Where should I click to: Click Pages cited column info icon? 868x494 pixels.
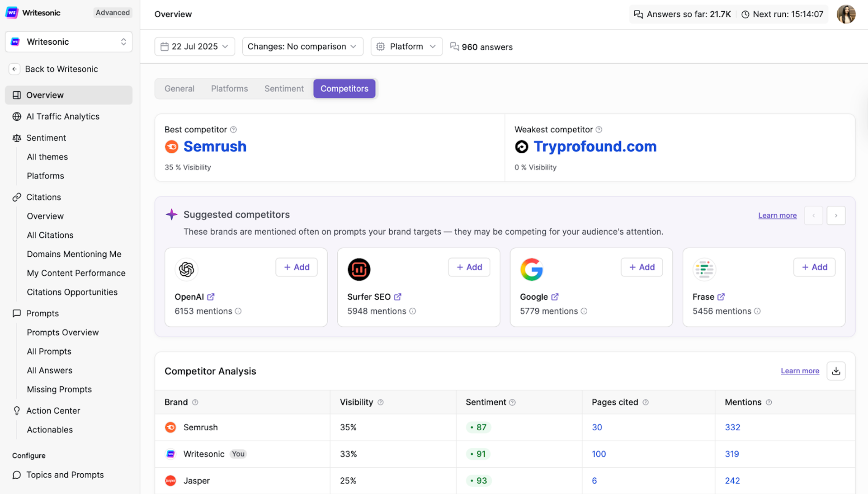646,402
